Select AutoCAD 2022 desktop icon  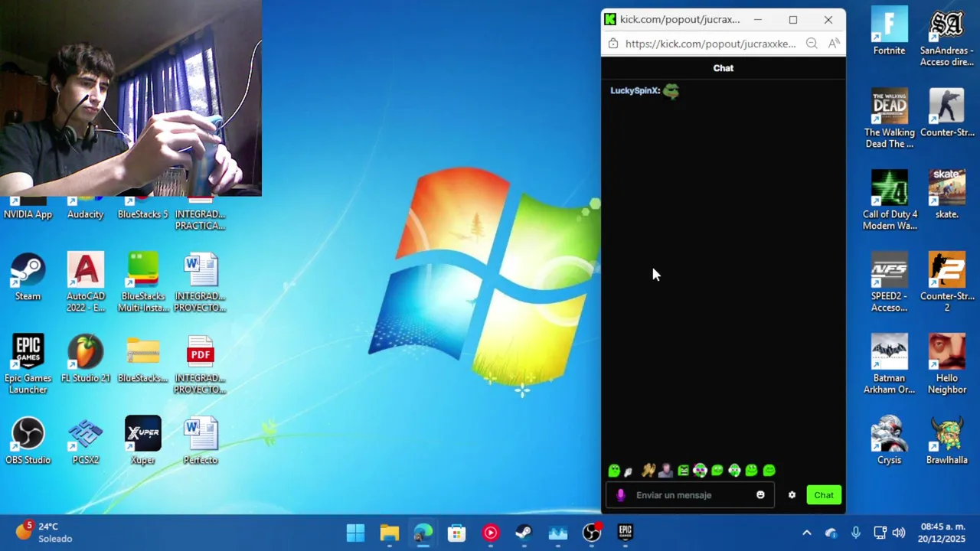pos(85,282)
